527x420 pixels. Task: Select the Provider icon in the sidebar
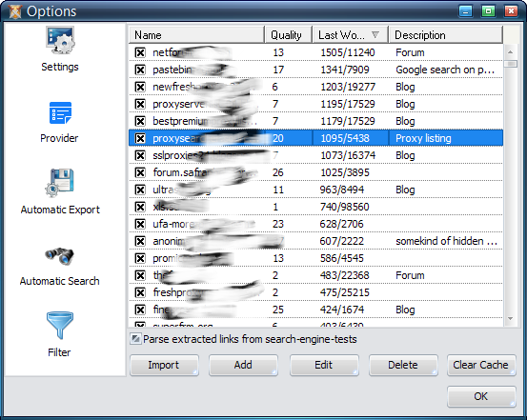pyautogui.click(x=60, y=113)
